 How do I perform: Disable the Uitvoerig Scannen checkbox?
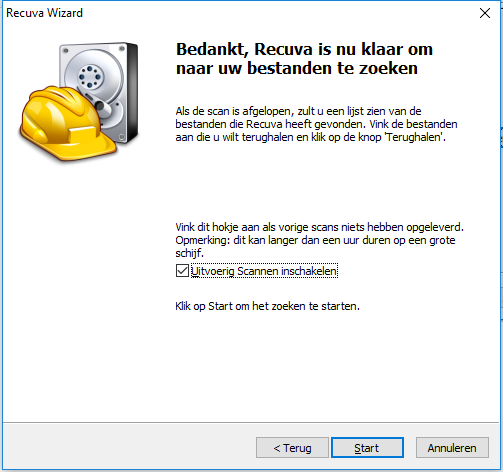coord(182,271)
